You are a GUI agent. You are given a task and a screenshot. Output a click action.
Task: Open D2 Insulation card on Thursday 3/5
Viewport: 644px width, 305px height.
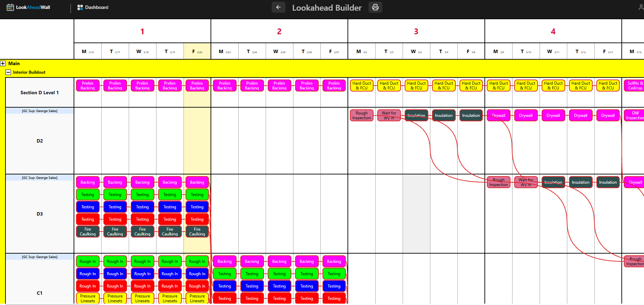(444, 115)
